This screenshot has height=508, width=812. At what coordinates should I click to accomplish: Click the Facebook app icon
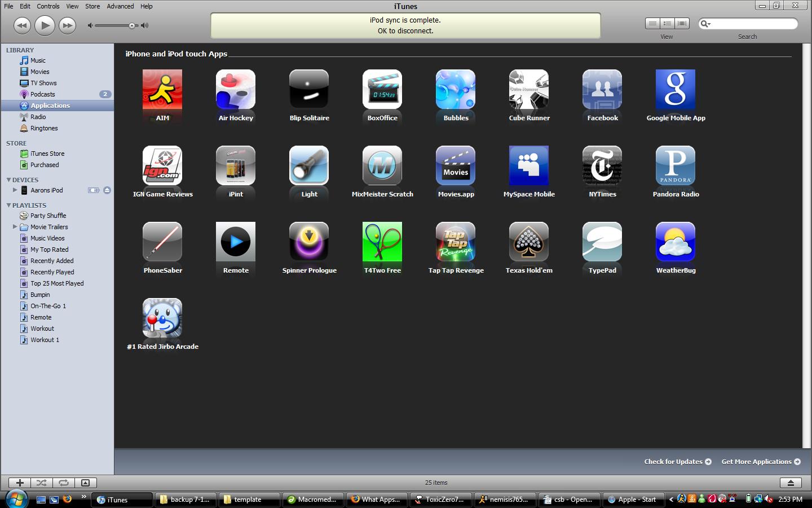click(x=602, y=89)
